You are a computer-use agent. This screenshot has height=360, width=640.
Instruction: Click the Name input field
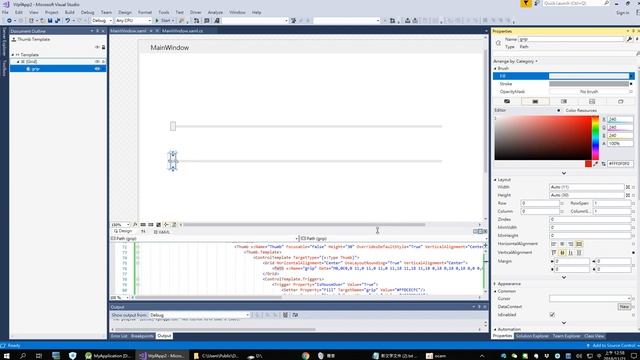571,39
